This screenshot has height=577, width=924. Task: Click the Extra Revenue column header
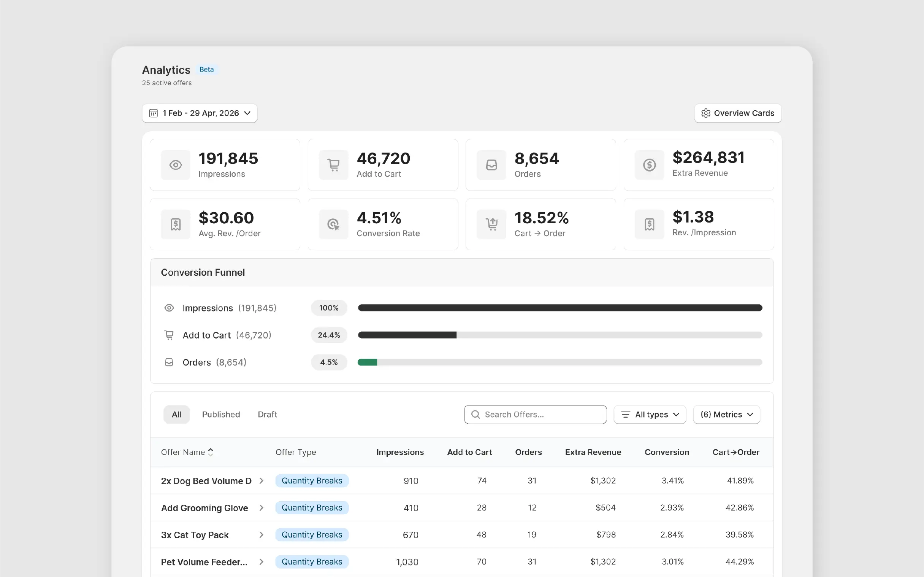pyautogui.click(x=593, y=452)
